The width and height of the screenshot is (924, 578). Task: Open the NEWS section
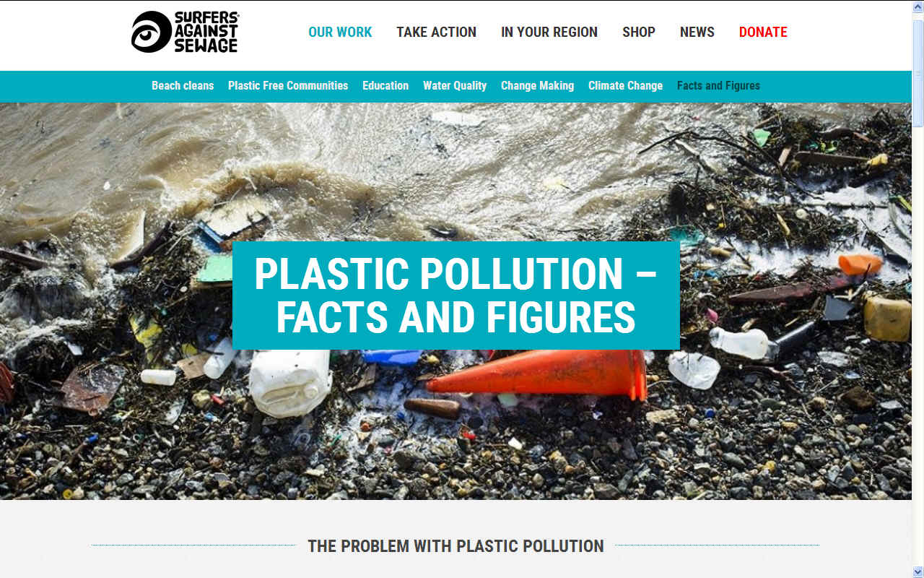point(697,32)
